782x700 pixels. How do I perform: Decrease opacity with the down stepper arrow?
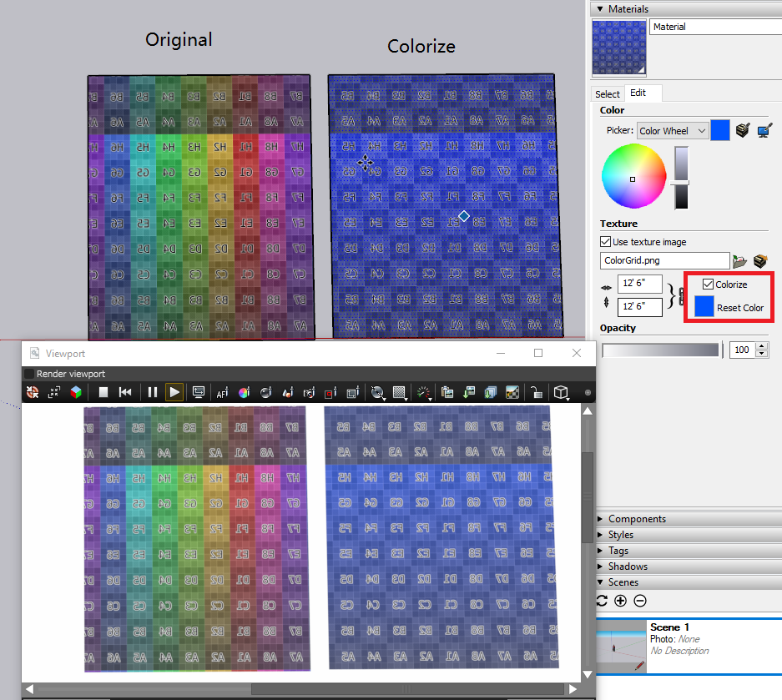761,354
